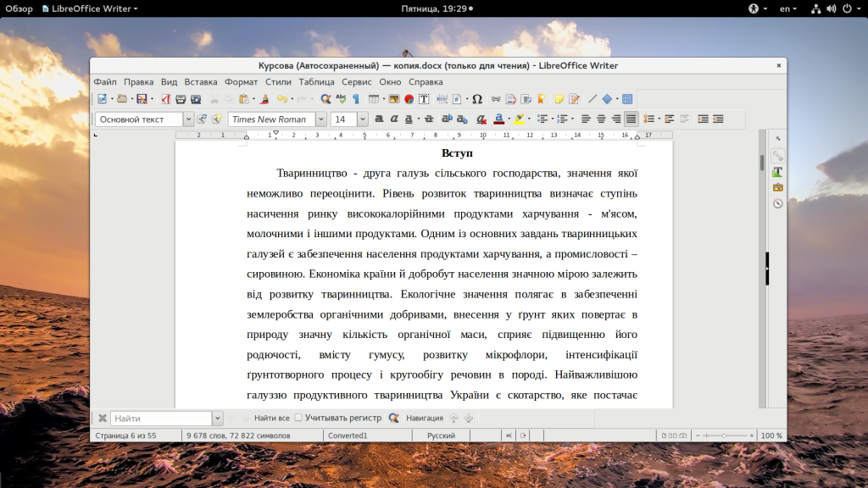The width and height of the screenshot is (868, 488).
Task: Open the 'Вставка' menu
Action: [x=201, y=82]
